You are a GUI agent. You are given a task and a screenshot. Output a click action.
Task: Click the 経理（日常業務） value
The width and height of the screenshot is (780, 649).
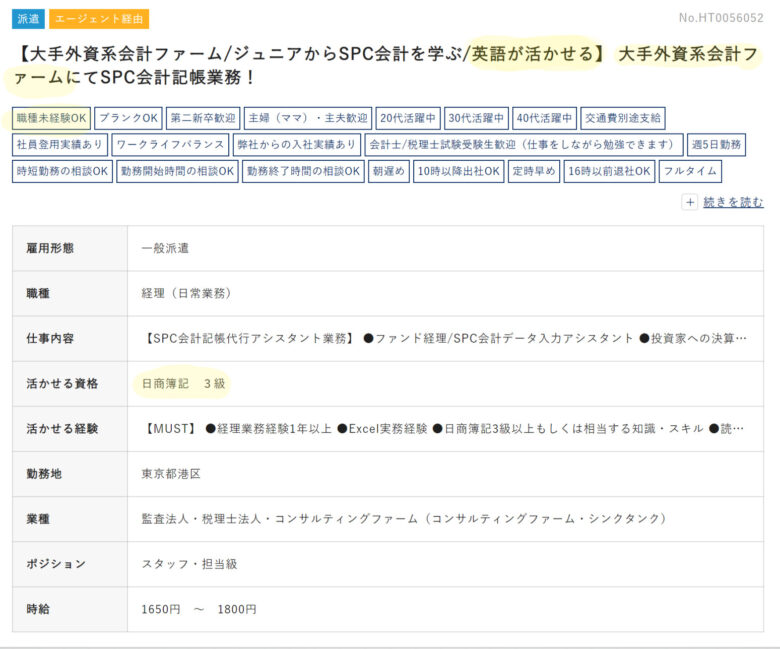(x=187, y=293)
